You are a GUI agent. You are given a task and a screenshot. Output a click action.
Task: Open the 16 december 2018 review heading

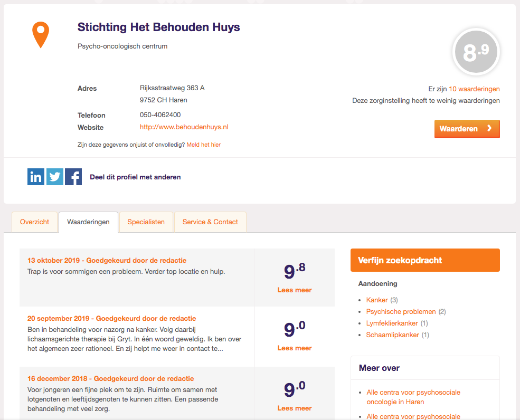point(110,378)
